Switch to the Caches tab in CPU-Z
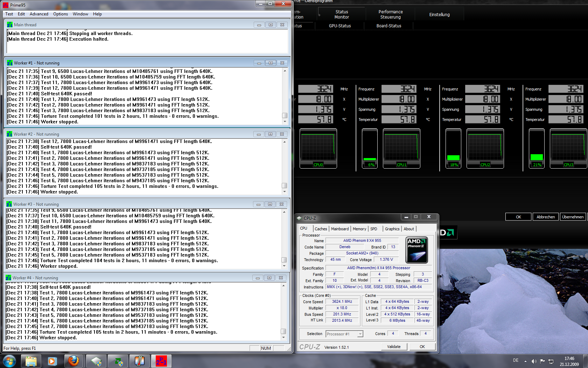The width and height of the screenshot is (588, 368). coord(321,229)
